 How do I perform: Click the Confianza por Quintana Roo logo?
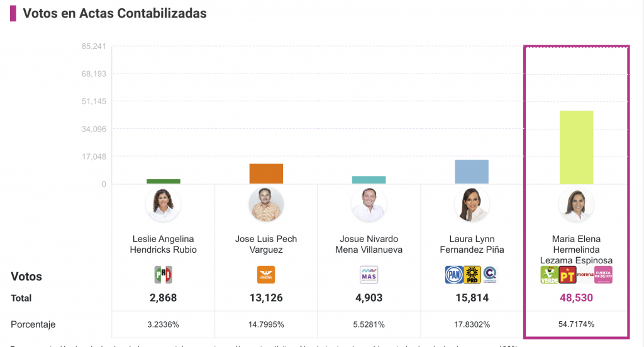point(489,275)
